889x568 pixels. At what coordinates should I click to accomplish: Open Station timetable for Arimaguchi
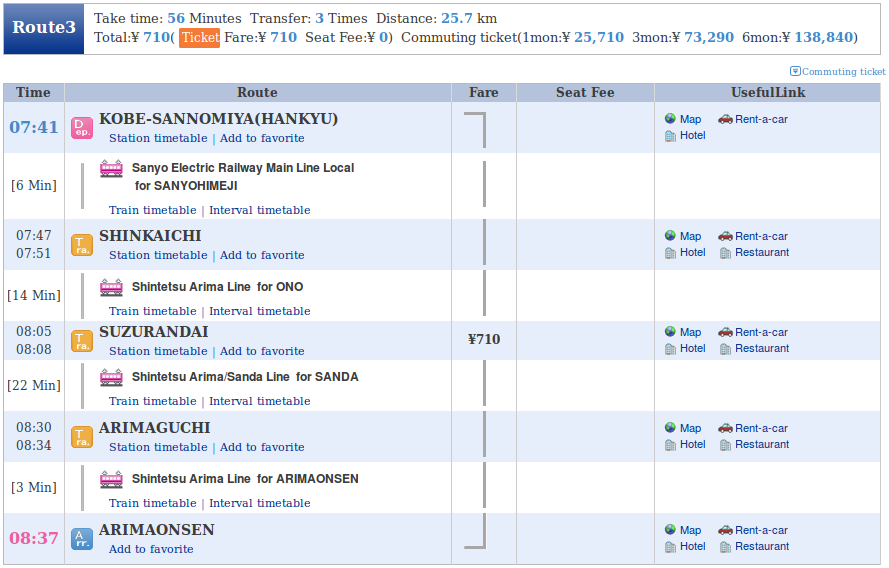158,447
